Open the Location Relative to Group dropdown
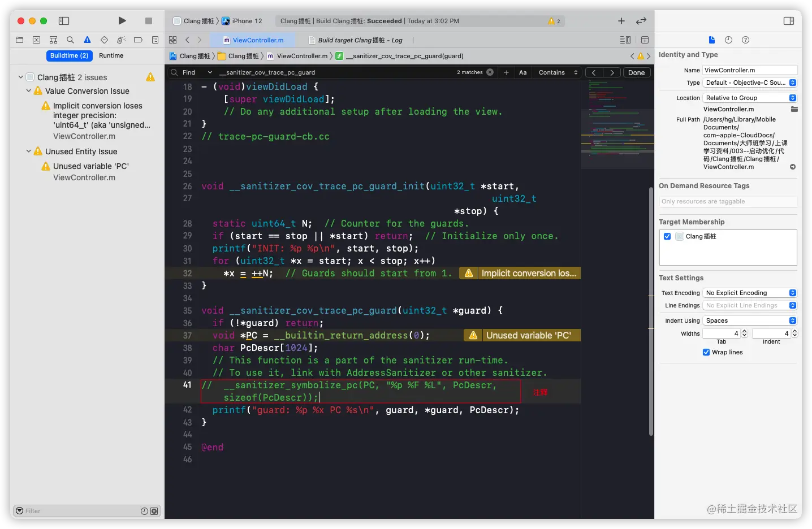 click(750, 98)
